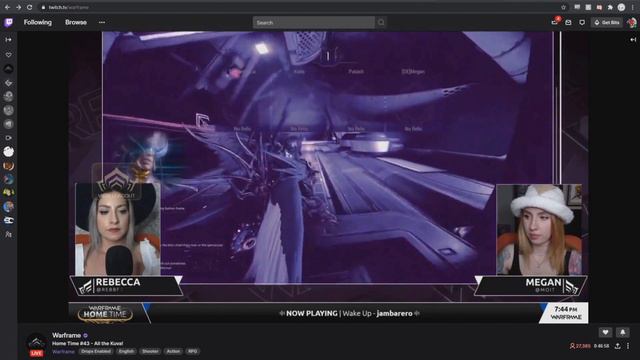Open the third followed channel avatar in sidebar
The image size is (640, 360).
pyautogui.click(x=8, y=96)
